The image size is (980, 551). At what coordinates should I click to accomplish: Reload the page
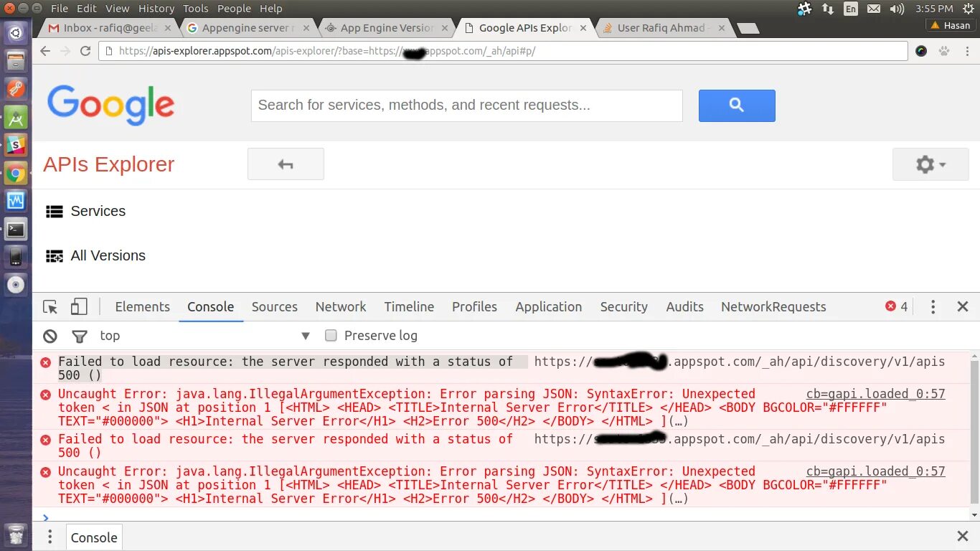point(85,51)
